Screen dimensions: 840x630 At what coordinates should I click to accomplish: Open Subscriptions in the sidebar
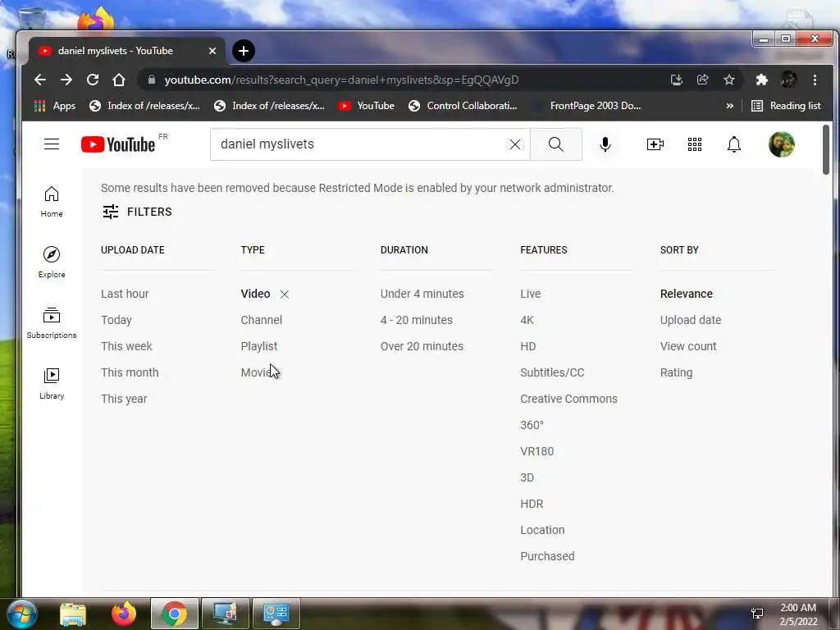coord(52,323)
